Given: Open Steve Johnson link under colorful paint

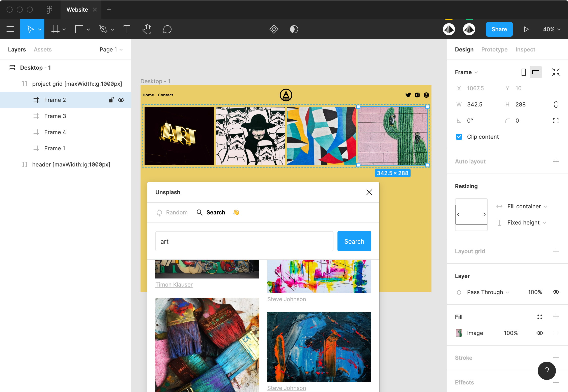Looking at the screenshot, I should [287, 299].
